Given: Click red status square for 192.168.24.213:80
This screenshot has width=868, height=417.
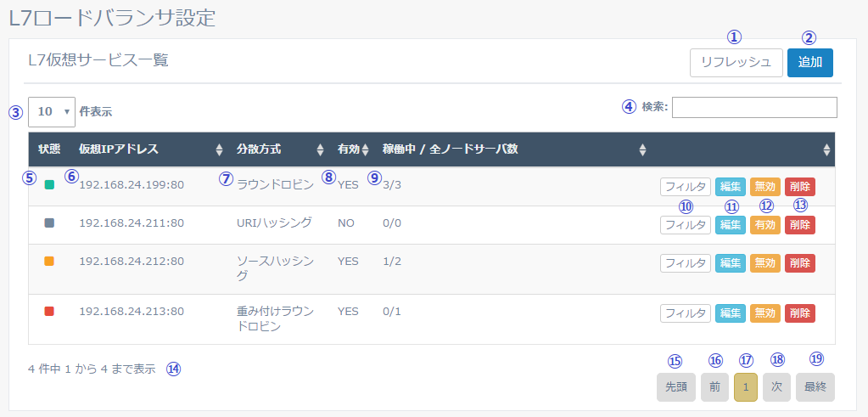Looking at the screenshot, I should [x=49, y=311].
